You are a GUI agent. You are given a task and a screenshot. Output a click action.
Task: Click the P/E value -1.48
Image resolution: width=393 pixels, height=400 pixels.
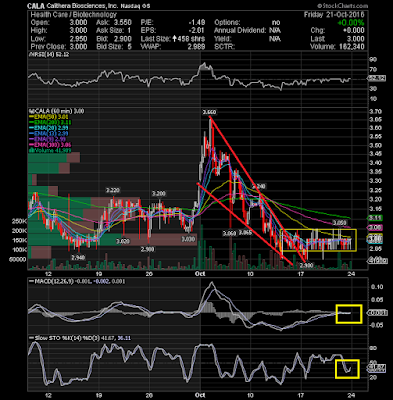pos(196,23)
